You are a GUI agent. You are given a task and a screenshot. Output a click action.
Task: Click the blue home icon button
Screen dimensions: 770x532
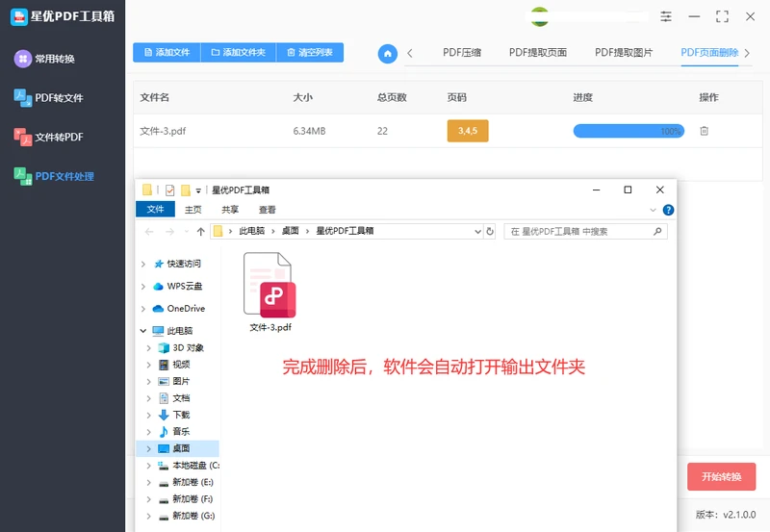pyautogui.click(x=388, y=54)
